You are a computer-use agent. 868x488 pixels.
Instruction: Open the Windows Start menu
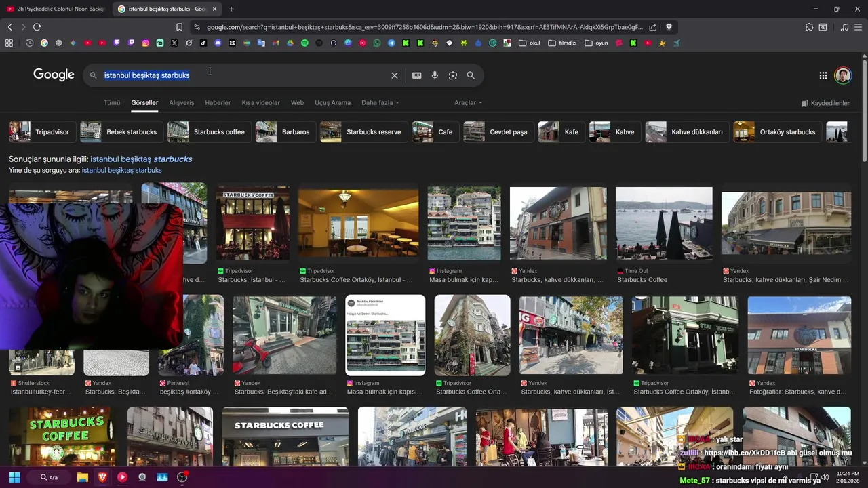point(14,477)
